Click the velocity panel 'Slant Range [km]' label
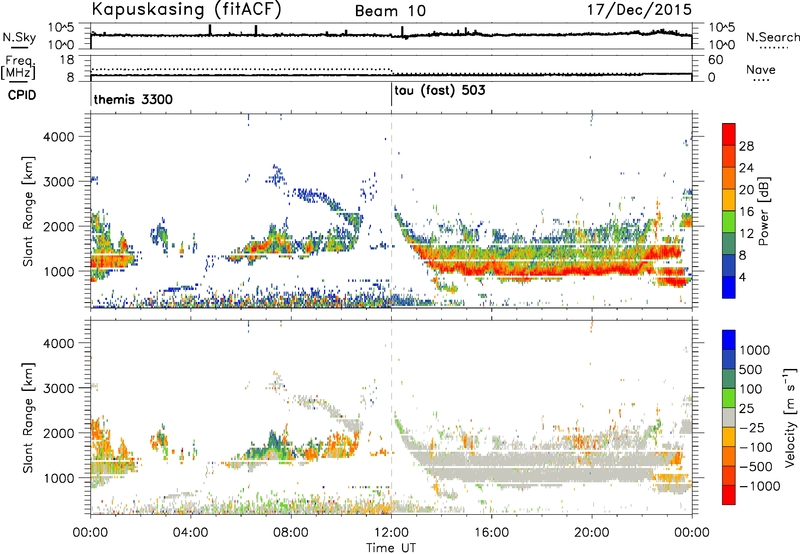 (x=28, y=417)
